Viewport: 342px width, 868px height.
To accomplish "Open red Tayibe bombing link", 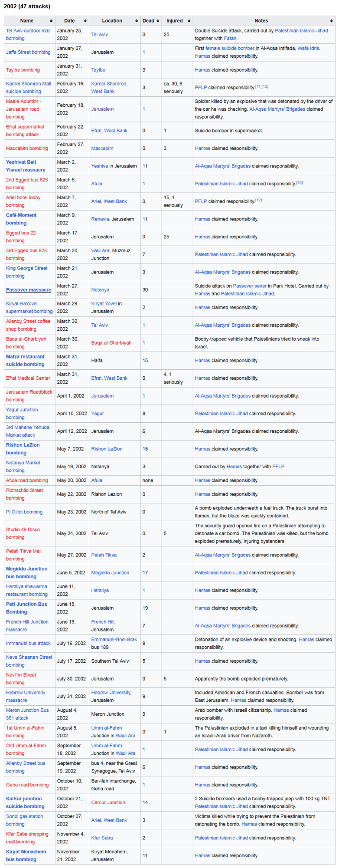I will tap(23, 70).
